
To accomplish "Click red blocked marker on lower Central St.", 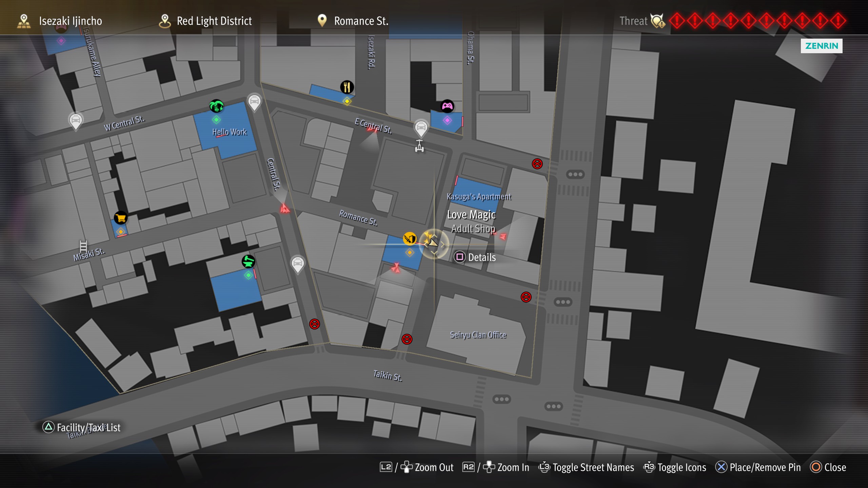I will click(314, 324).
